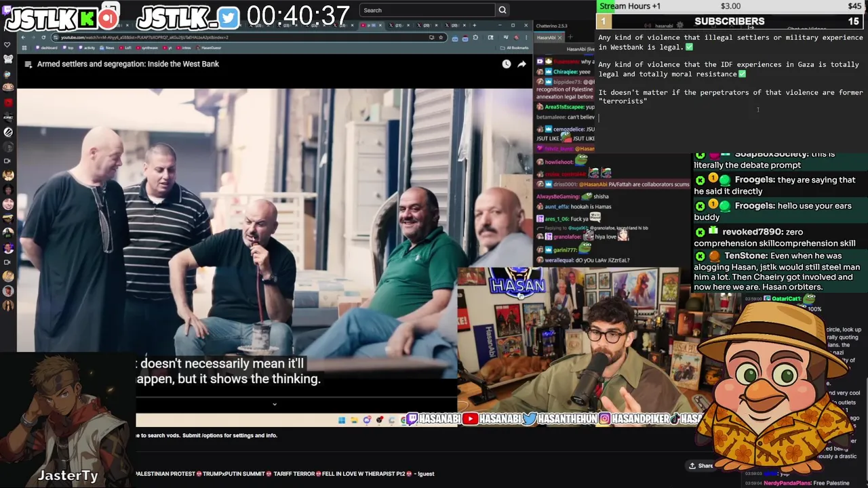The image size is (868, 488).
Task: Open a new browser tab with plus
Action: [x=474, y=26]
